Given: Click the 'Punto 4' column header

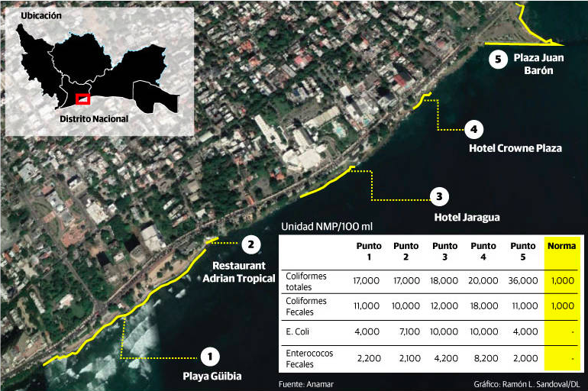Looking at the screenshot, I should (483, 251).
